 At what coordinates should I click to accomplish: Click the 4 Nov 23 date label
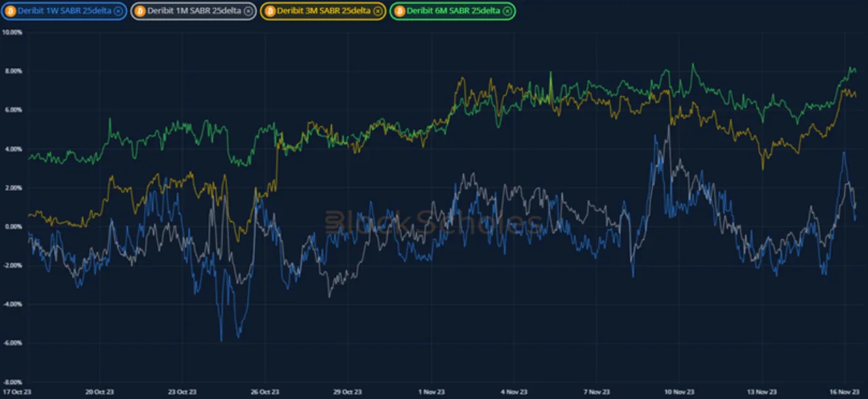(514, 392)
